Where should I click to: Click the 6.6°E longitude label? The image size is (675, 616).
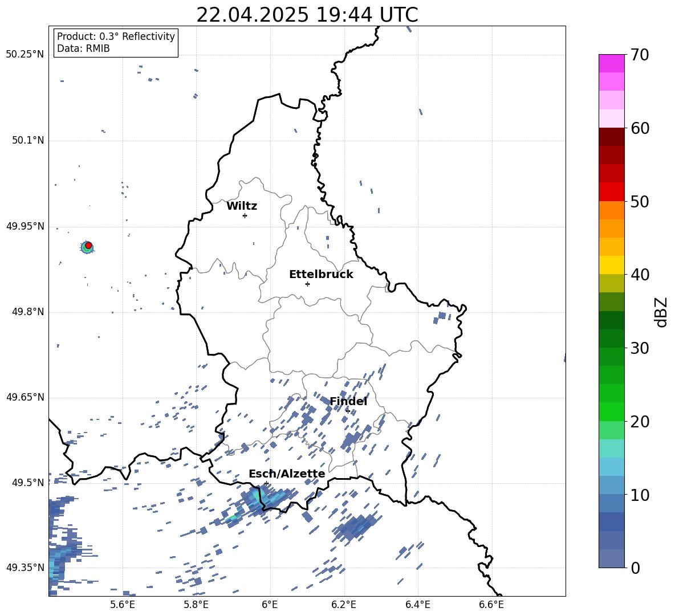coord(491,605)
